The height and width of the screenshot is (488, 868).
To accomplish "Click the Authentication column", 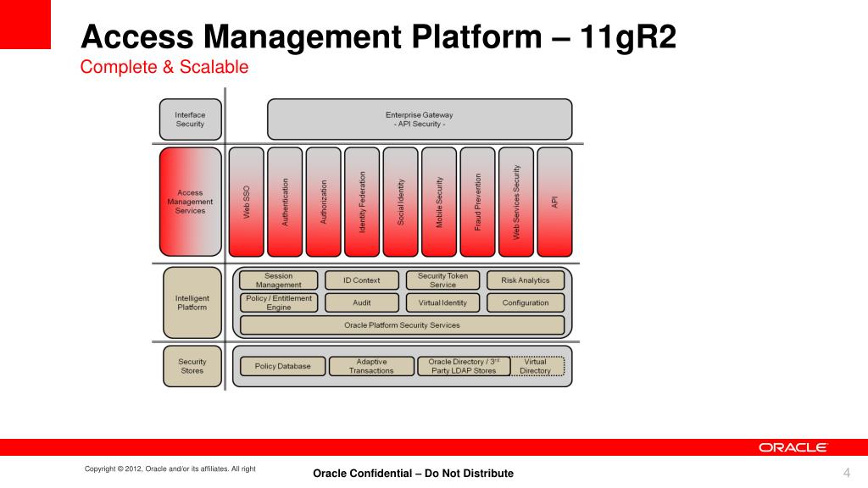I will (285, 202).
